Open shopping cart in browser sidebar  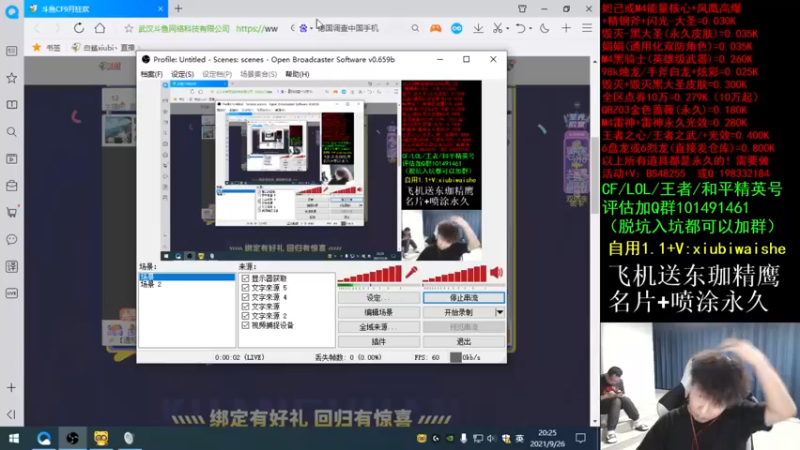11,212
